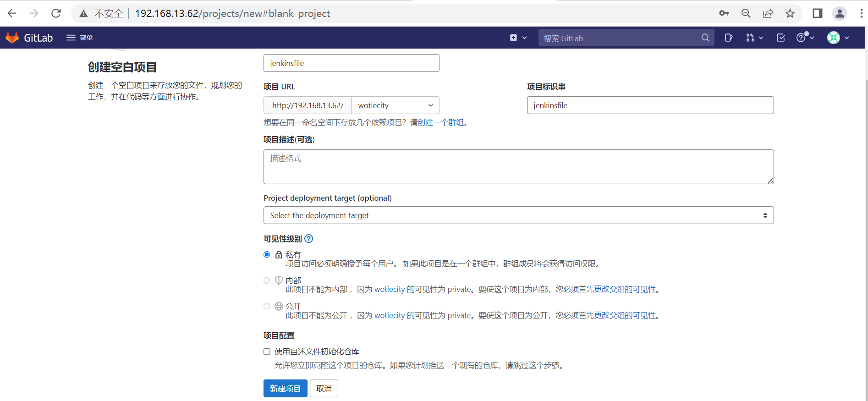Reload the page with the refresh icon
Screen dimensions: 868x401
point(56,13)
